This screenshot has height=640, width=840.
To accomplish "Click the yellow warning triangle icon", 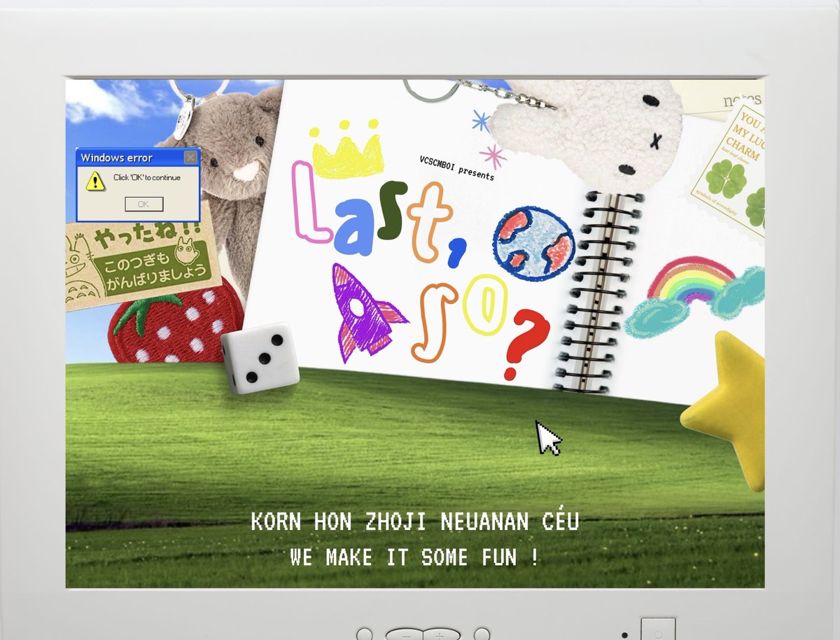I will tap(94, 181).
